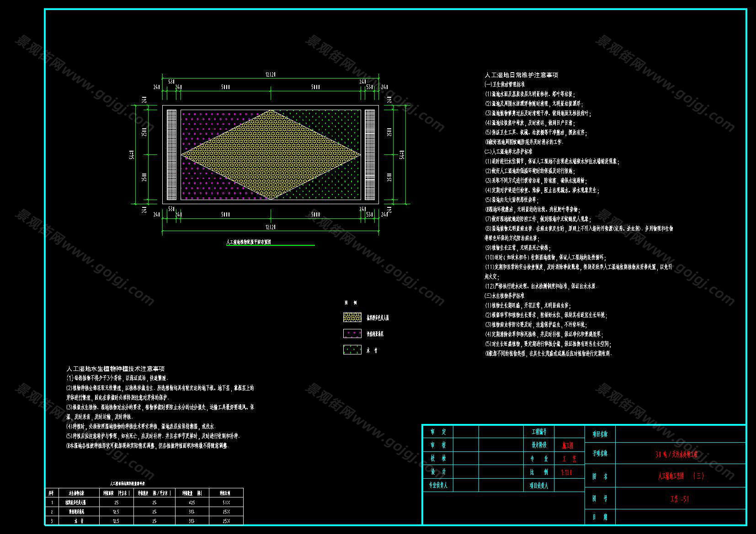Click the yellow hatch legend swatch
Image resolution: width=756 pixels, height=534 pixels.
tap(352, 317)
